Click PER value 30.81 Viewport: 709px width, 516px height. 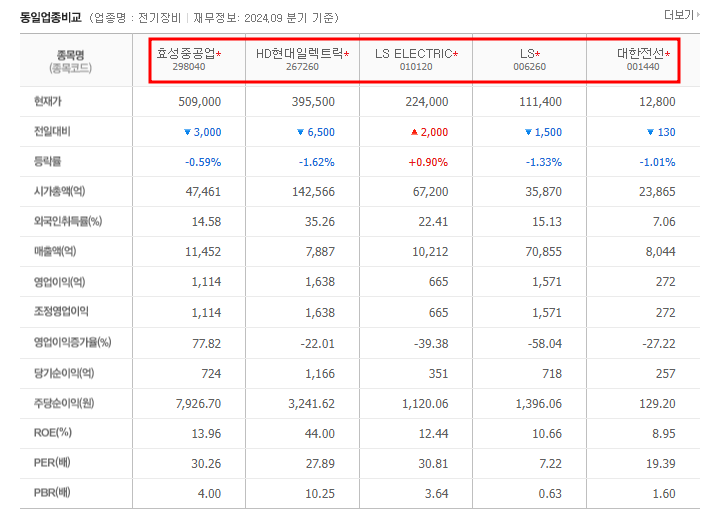tap(433, 464)
